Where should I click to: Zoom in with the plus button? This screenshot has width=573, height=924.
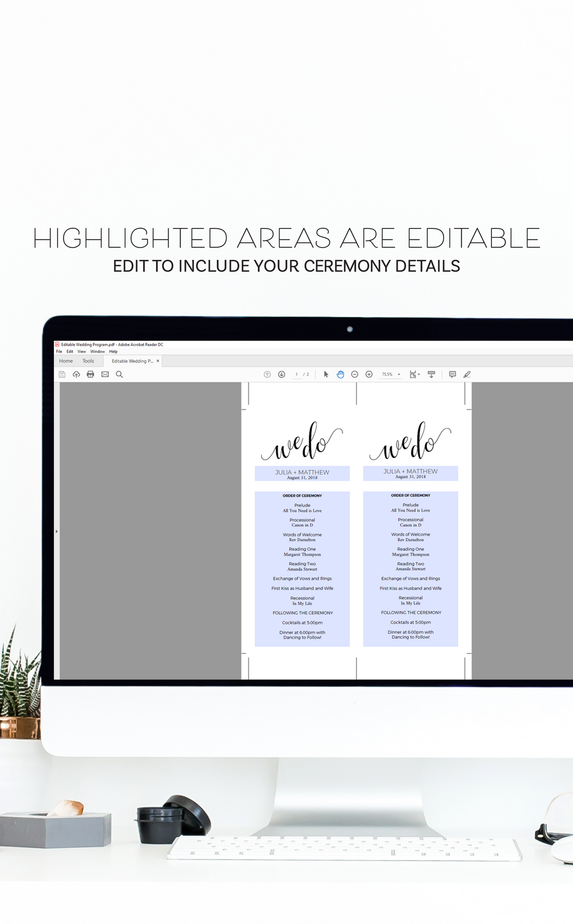pyautogui.click(x=369, y=375)
